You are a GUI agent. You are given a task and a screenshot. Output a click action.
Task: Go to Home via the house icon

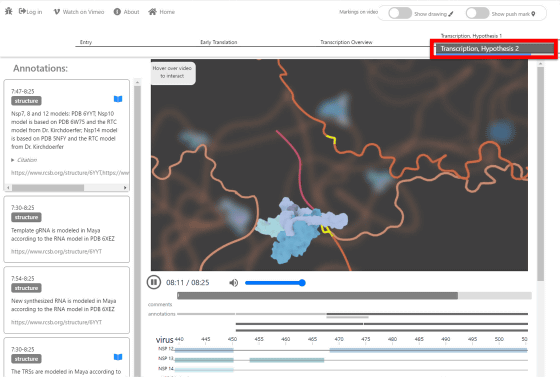tap(152, 12)
